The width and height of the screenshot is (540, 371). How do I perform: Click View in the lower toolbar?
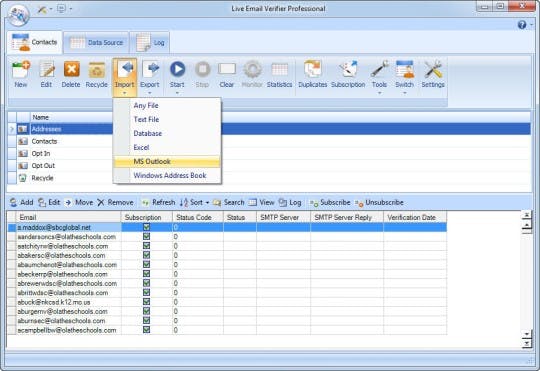pos(261,203)
